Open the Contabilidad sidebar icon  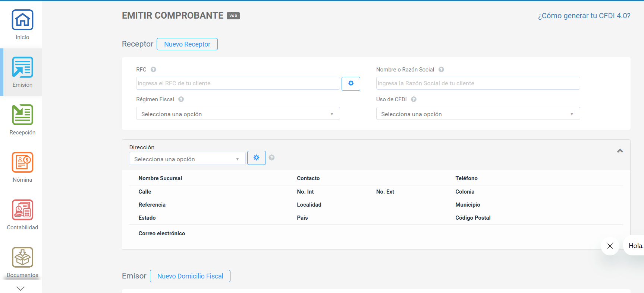click(x=22, y=210)
